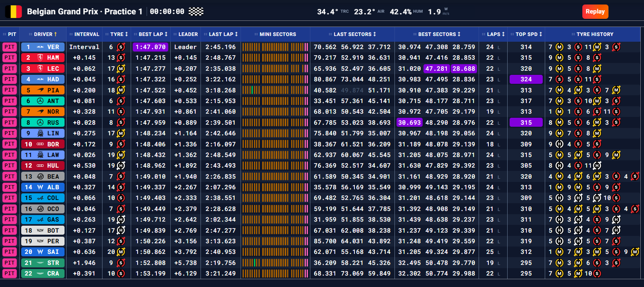
Task: Click the PIT badge in the NOR row
Action: coord(10,112)
